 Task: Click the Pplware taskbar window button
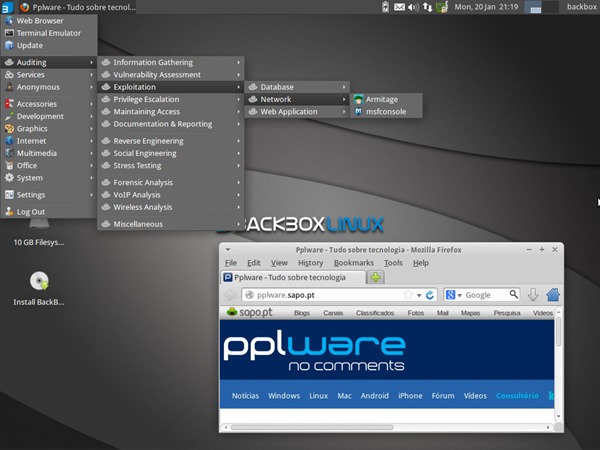pyautogui.click(x=77, y=7)
